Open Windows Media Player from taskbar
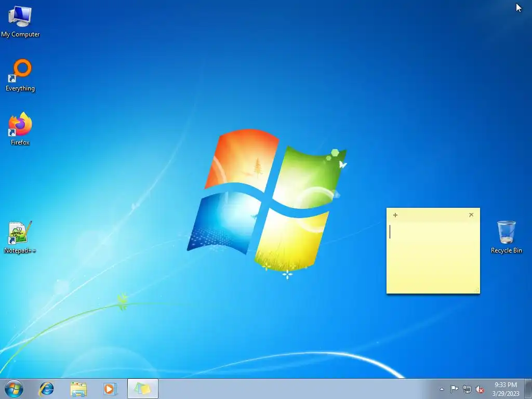 (x=110, y=389)
